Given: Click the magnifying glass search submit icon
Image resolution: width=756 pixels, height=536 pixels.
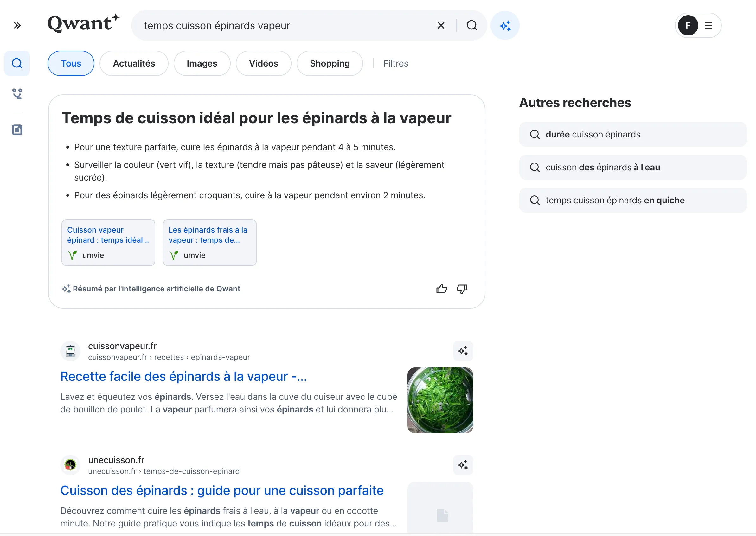Looking at the screenshot, I should tap(472, 25).
